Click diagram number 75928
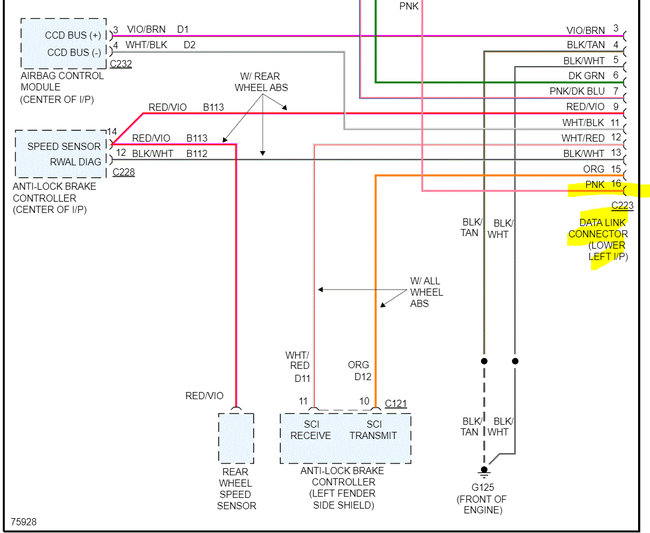Image resolution: width=650 pixels, height=533 pixels. pos(24,522)
